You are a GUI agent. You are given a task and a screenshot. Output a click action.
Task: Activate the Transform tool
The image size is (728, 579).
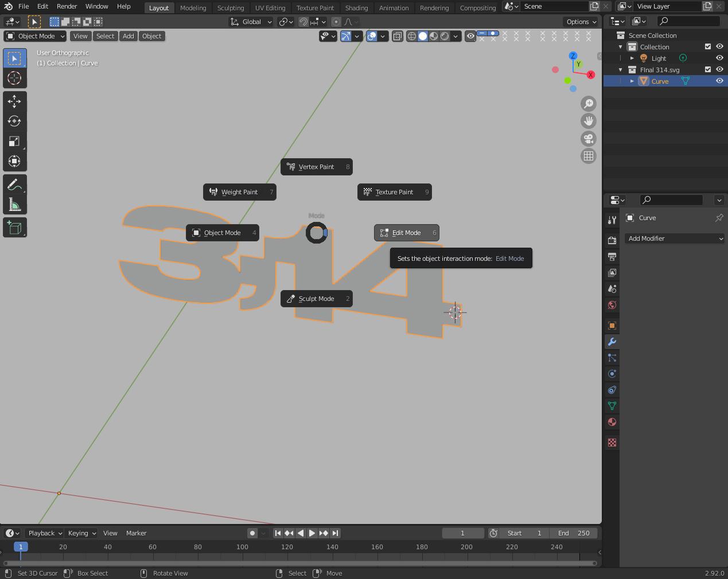coord(14,162)
